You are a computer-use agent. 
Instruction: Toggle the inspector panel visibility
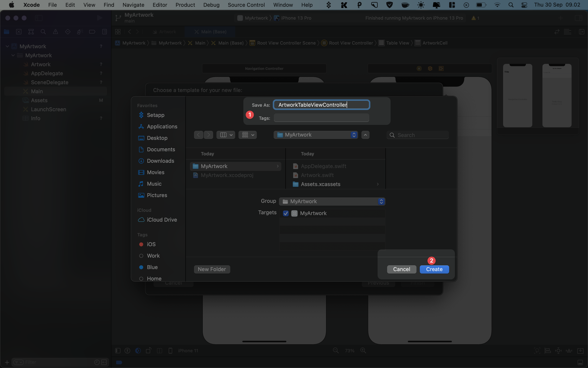point(579,18)
